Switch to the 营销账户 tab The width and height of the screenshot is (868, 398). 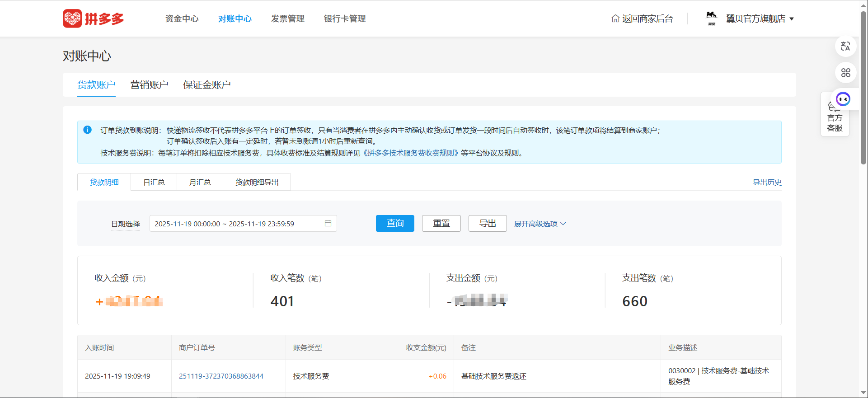coord(149,85)
